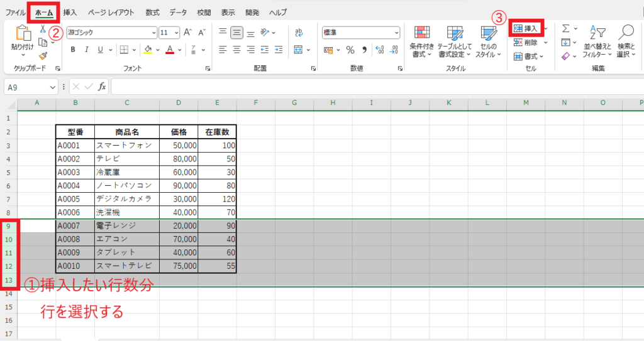Switch to the 挿入 ribbon tab
Screen dimensions: 644x341
pos(70,13)
